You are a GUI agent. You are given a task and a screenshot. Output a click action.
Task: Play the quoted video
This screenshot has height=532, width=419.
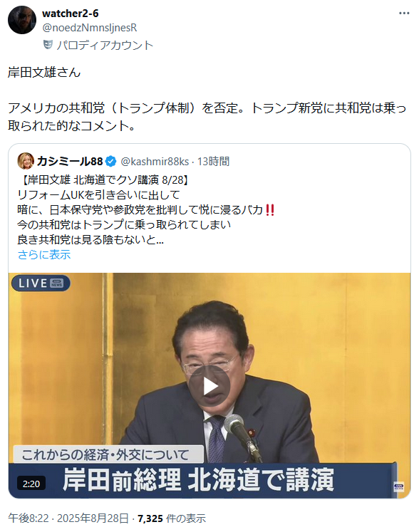[x=209, y=386]
